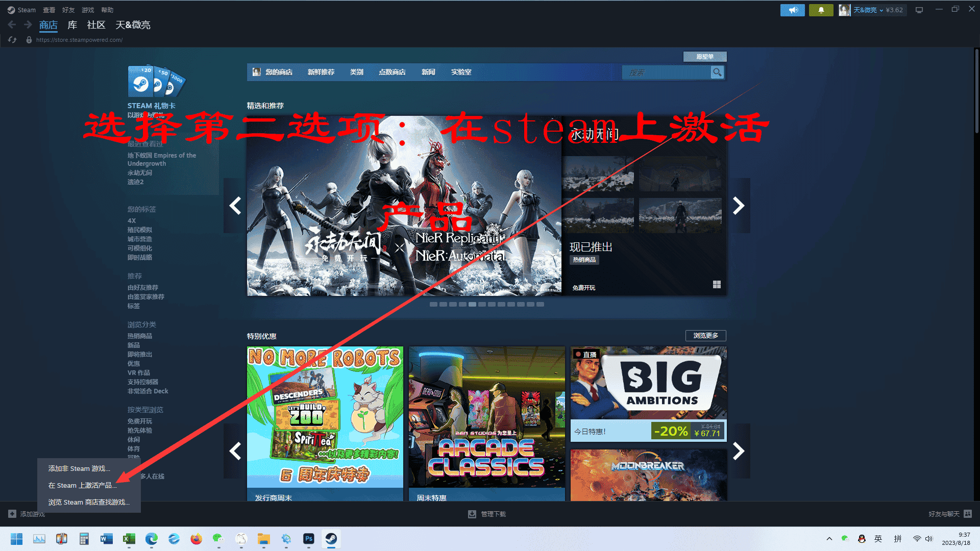Select 浏览 Steam 商店查找游戏 menu entry
Image resolution: width=980 pixels, height=551 pixels.
[89, 502]
